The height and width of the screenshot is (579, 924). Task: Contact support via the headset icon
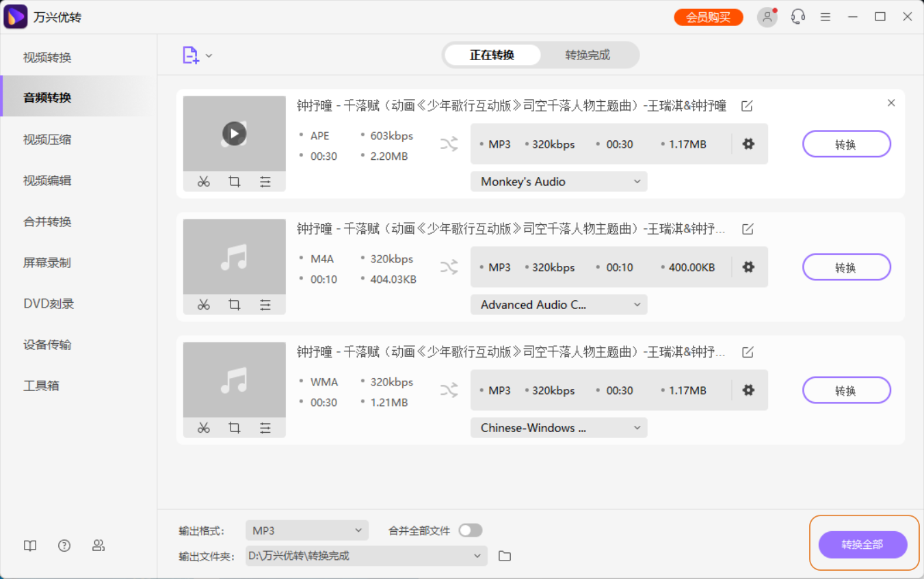(x=797, y=17)
